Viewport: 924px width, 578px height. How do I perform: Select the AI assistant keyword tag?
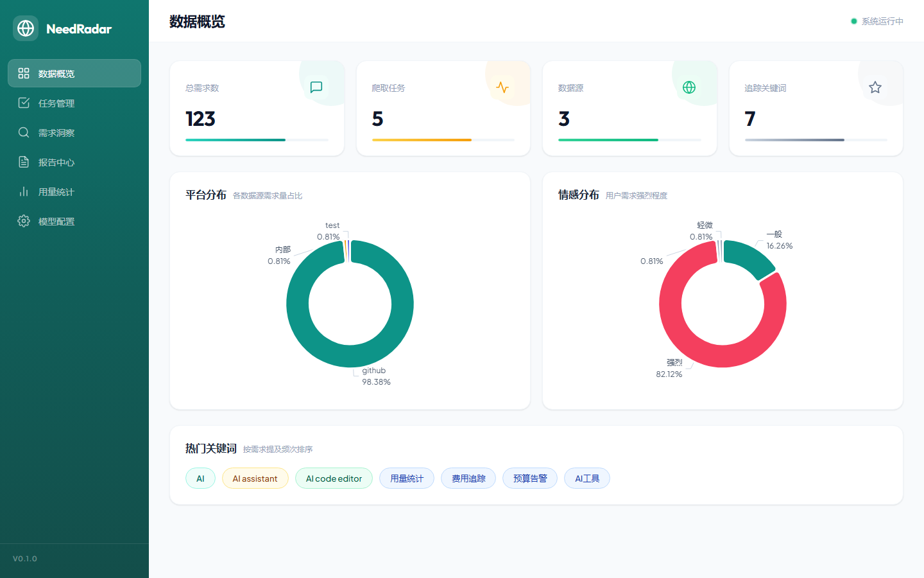click(255, 478)
